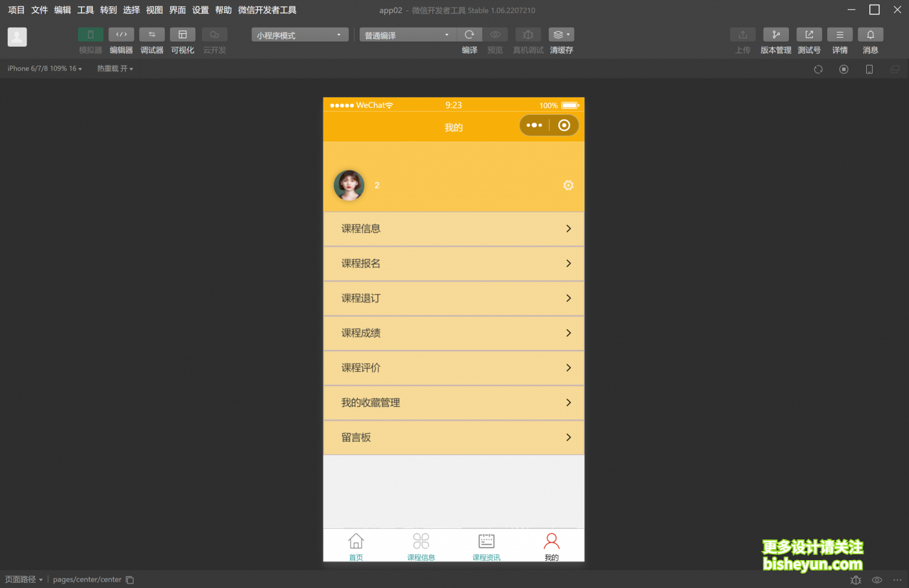This screenshot has height=588, width=909.
Task: Open the 帮助 menu
Action: [223, 10]
